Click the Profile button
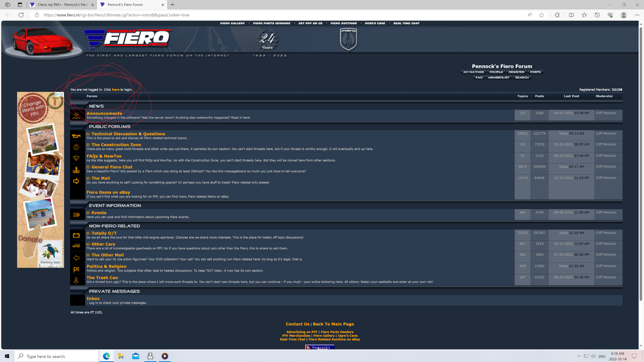Image resolution: width=644 pixels, height=362 pixels. tap(496, 72)
